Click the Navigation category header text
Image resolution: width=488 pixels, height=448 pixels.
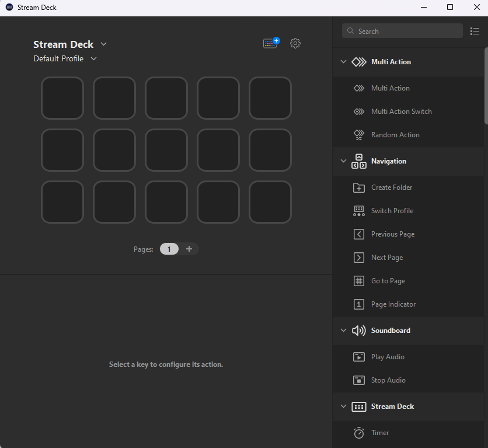[x=389, y=161]
